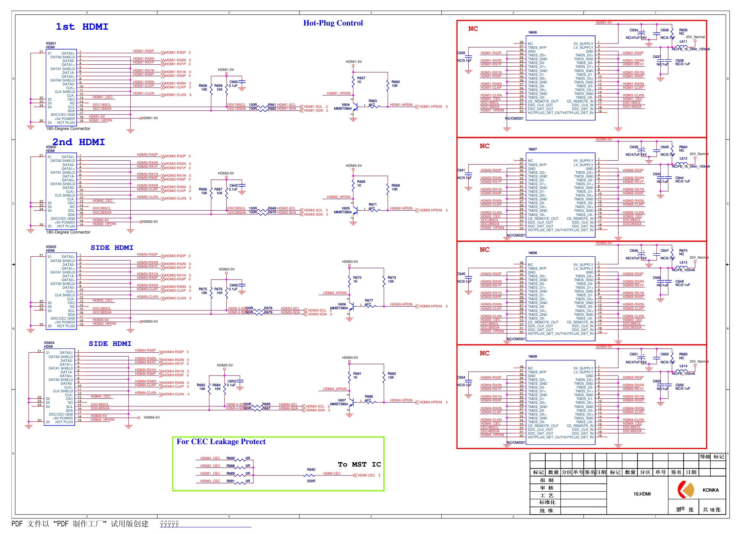Click capacitor C642 0.1uF symbol

click(x=242, y=185)
